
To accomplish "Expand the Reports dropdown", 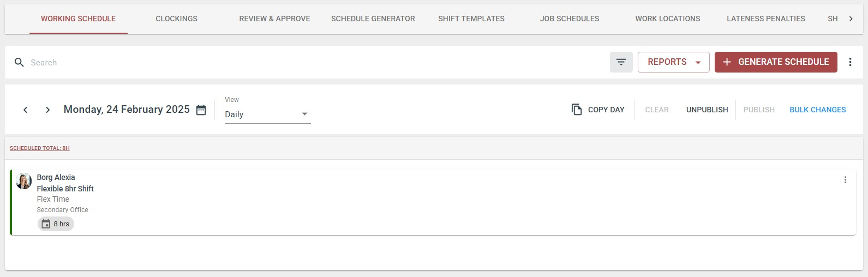I will (673, 62).
